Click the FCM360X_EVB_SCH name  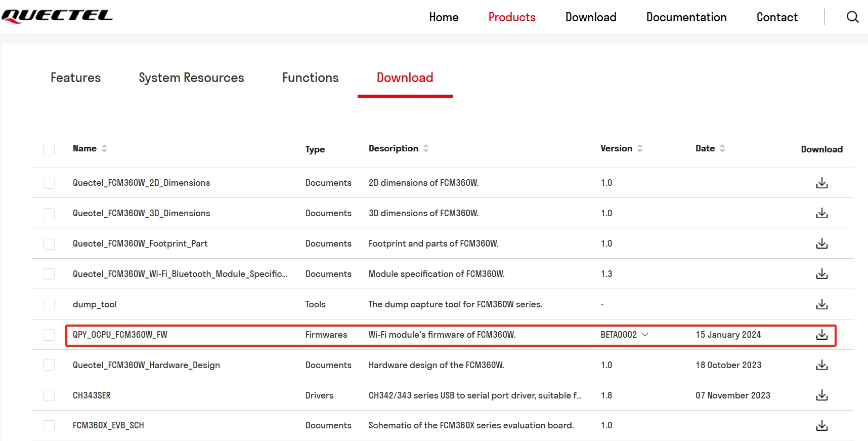tap(108, 425)
